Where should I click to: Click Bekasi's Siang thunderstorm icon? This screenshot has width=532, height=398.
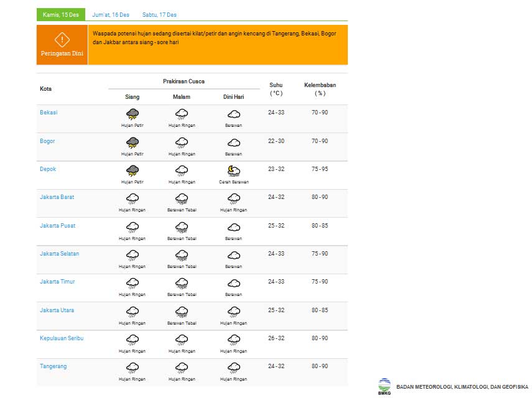point(132,114)
